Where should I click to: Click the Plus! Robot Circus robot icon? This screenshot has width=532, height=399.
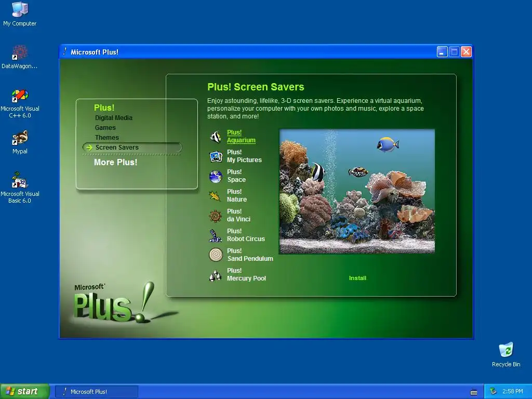pos(215,235)
